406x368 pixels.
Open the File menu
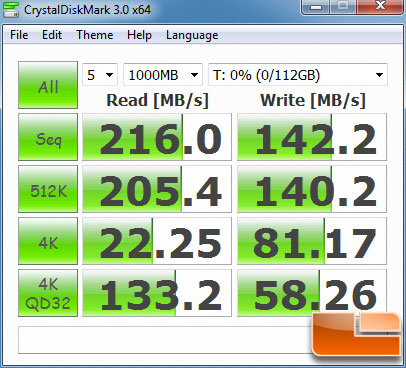click(x=19, y=35)
